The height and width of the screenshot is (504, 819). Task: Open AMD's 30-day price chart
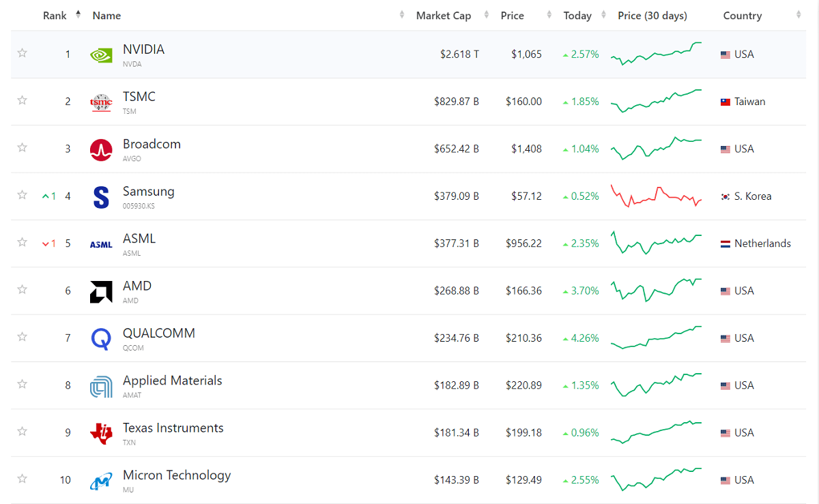pos(657,291)
